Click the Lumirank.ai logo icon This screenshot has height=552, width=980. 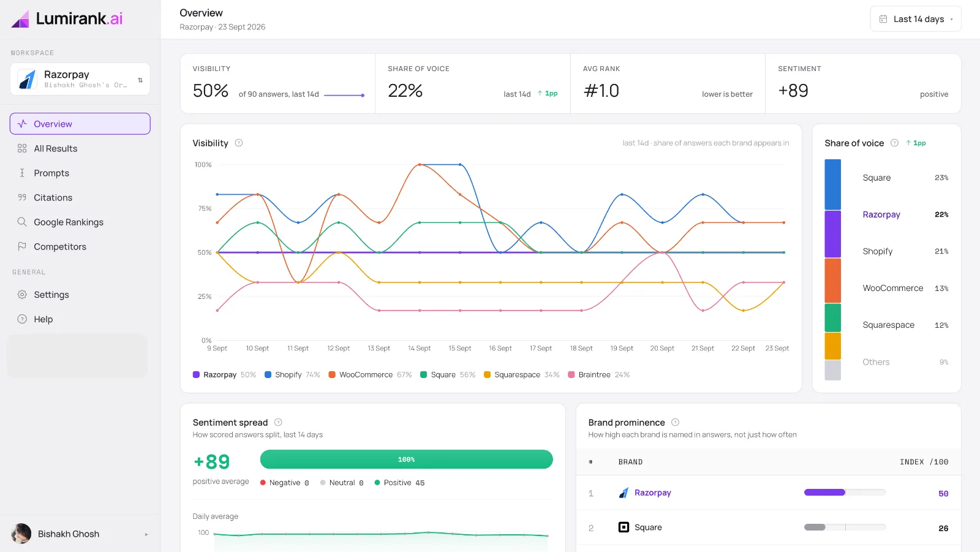pos(20,19)
